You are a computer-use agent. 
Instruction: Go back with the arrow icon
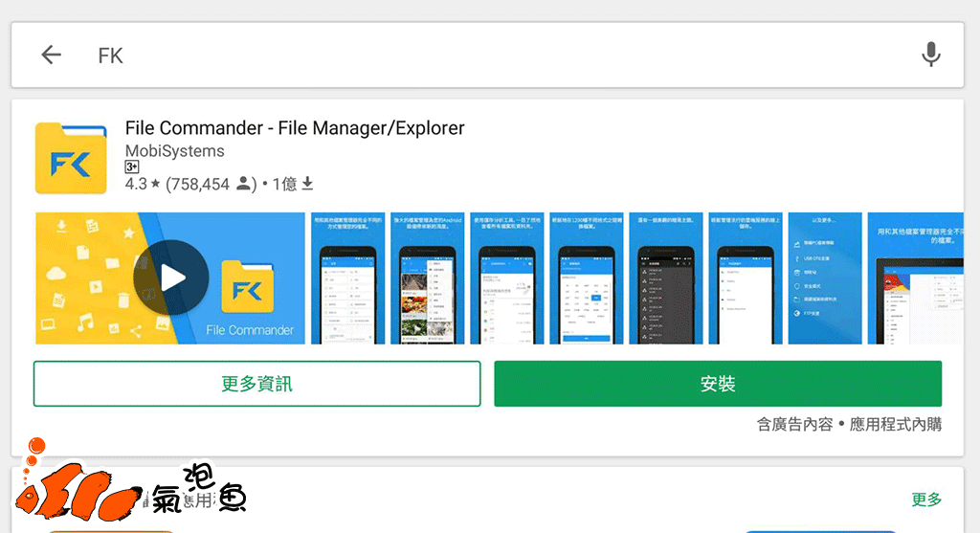click(x=52, y=55)
